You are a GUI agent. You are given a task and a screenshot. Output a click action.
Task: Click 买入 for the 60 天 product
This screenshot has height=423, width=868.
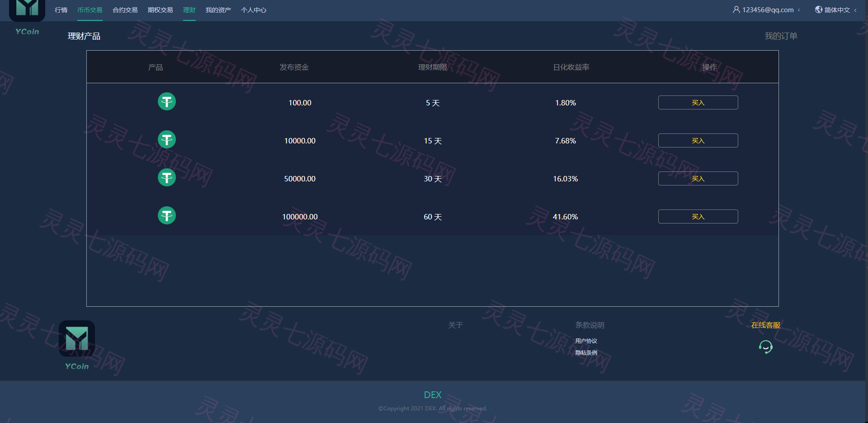[x=698, y=217]
